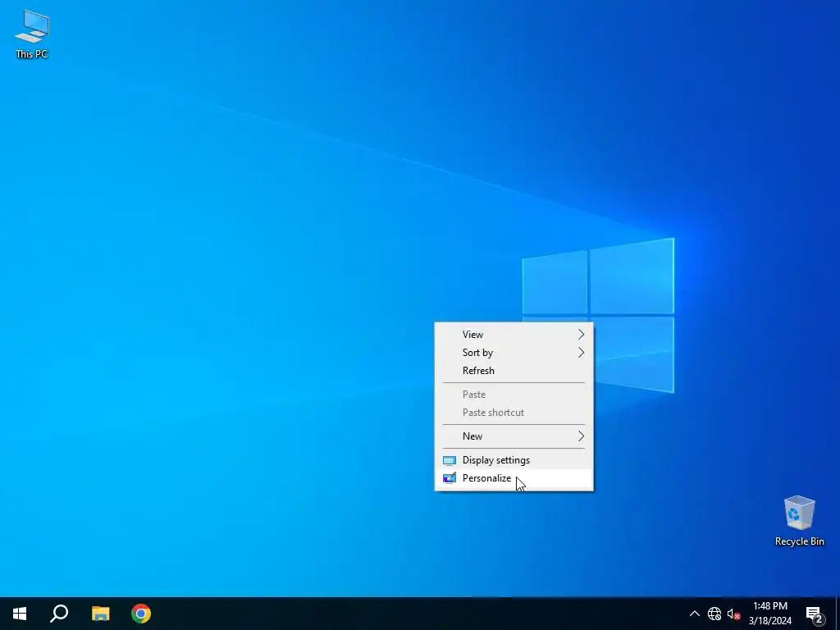
Task: Expand the New submenu arrow
Action: [582, 436]
